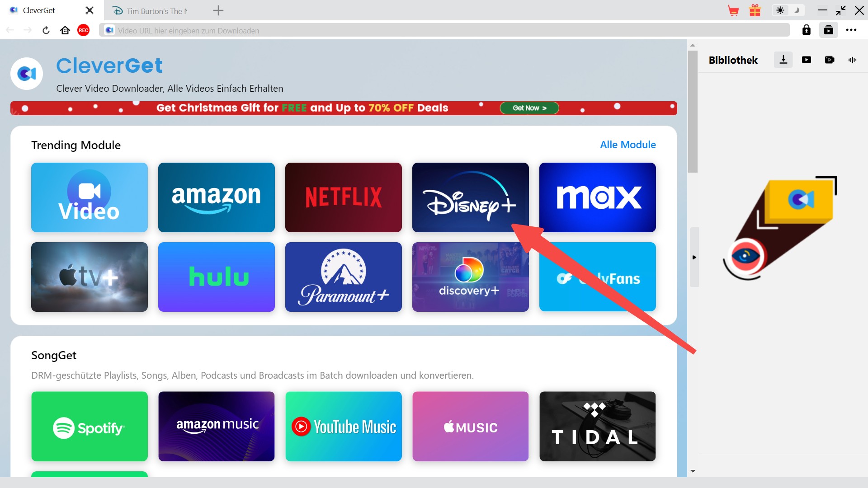Open the Spotify SongGet tile

tap(90, 427)
